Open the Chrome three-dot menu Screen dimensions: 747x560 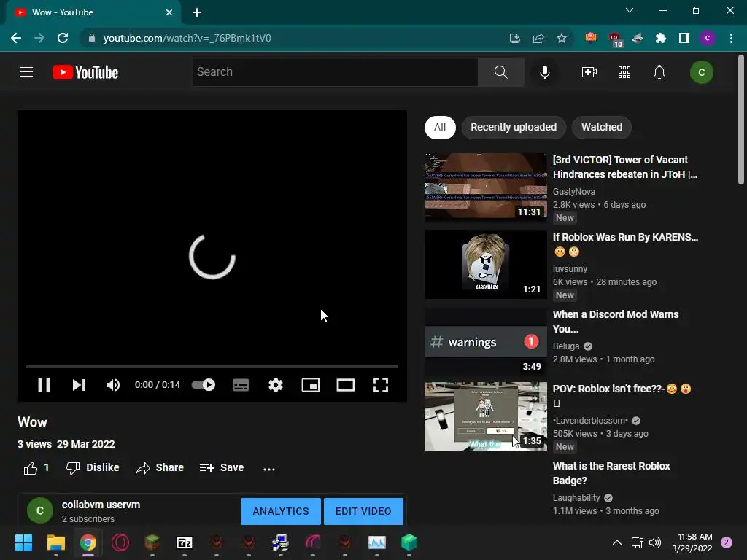pyautogui.click(x=731, y=38)
